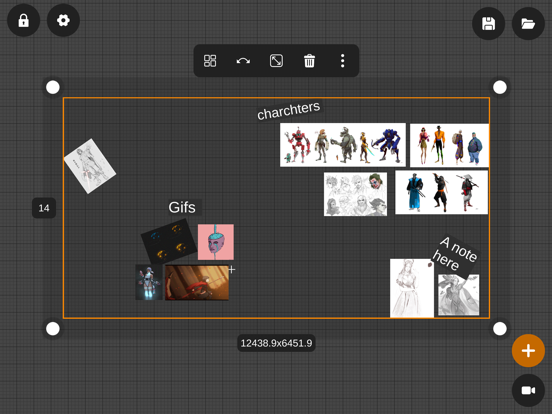Open a file with the folder icon
Viewport: 552px width, 414px height.
[x=528, y=24]
